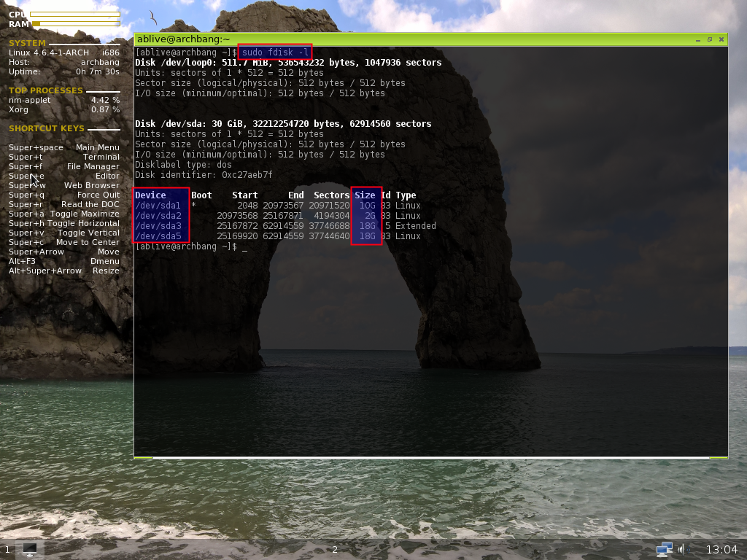Click the 'Super+w Web Browser' shortcut row
The height and width of the screenshot is (560, 747).
tap(64, 186)
